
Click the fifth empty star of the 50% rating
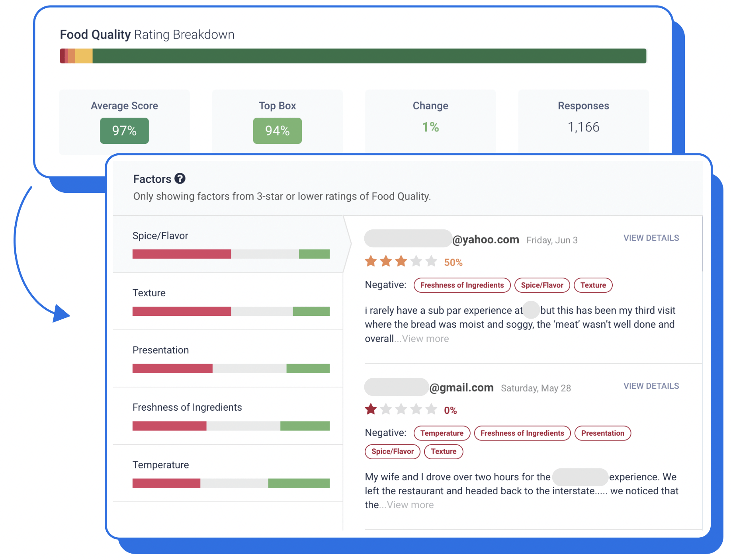click(431, 262)
